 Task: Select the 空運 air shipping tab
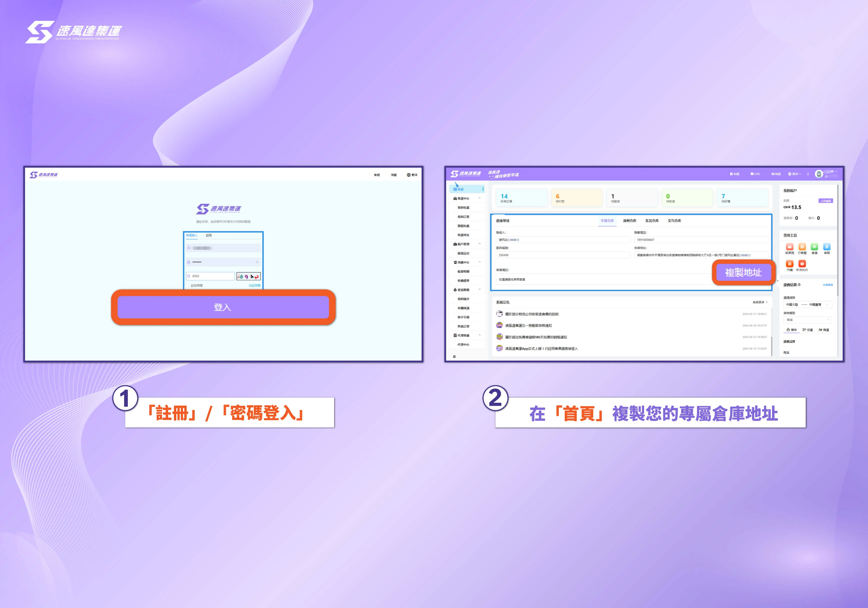pos(807,330)
